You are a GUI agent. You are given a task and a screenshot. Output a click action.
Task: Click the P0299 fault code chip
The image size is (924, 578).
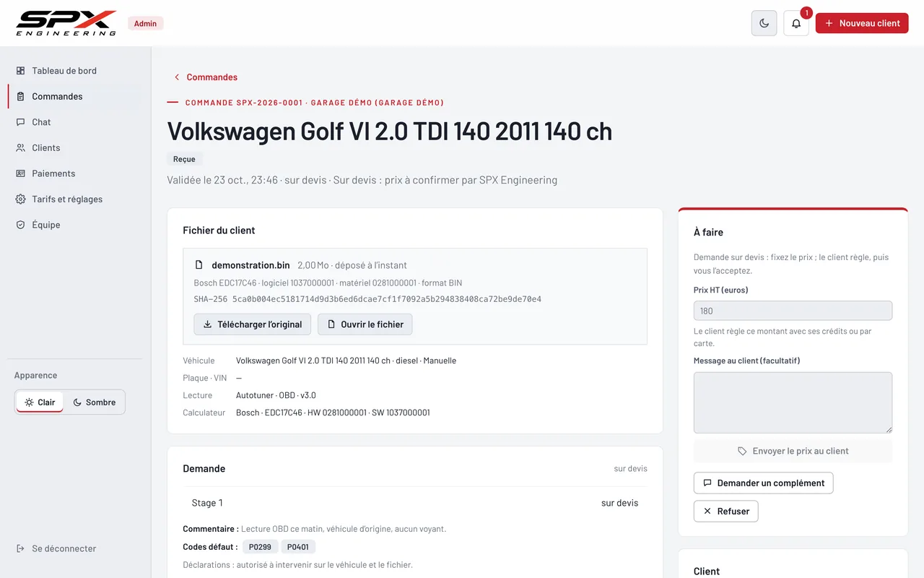click(260, 547)
